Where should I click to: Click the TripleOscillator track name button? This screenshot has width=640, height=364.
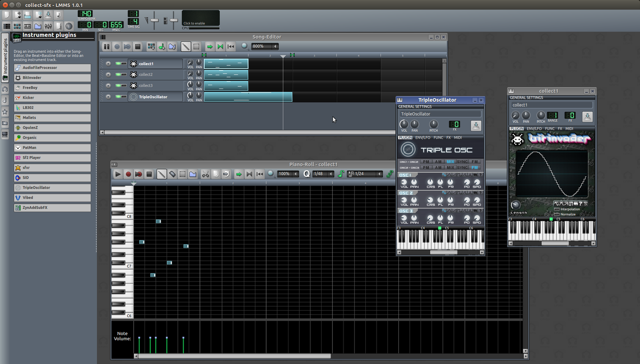coord(155,96)
